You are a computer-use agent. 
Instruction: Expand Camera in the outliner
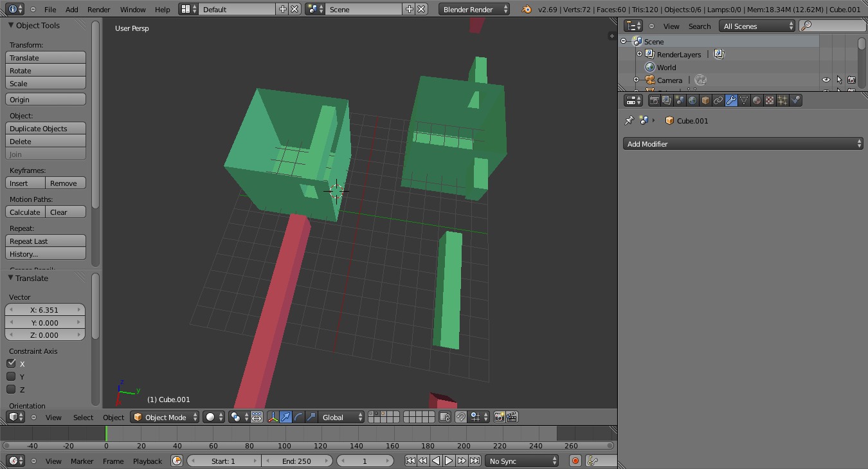(637, 80)
